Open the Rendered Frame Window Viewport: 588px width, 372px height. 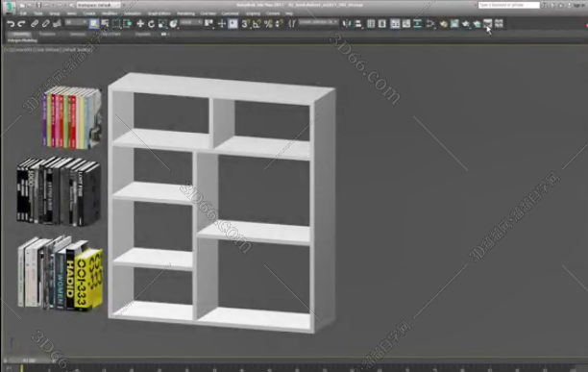point(454,24)
